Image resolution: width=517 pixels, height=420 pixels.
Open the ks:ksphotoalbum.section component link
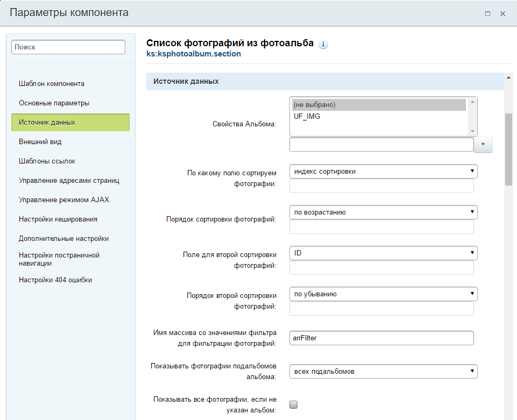pyautogui.click(x=194, y=54)
